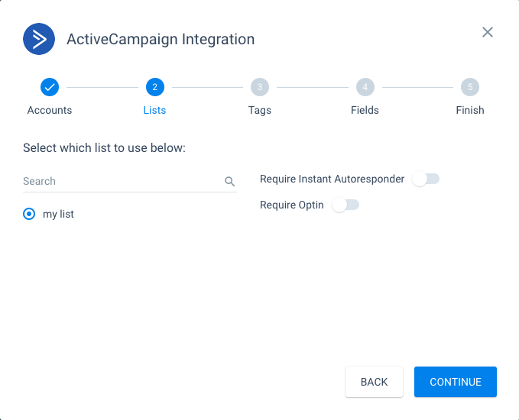Focus the list Search input field
519x420 pixels.
(122, 181)
